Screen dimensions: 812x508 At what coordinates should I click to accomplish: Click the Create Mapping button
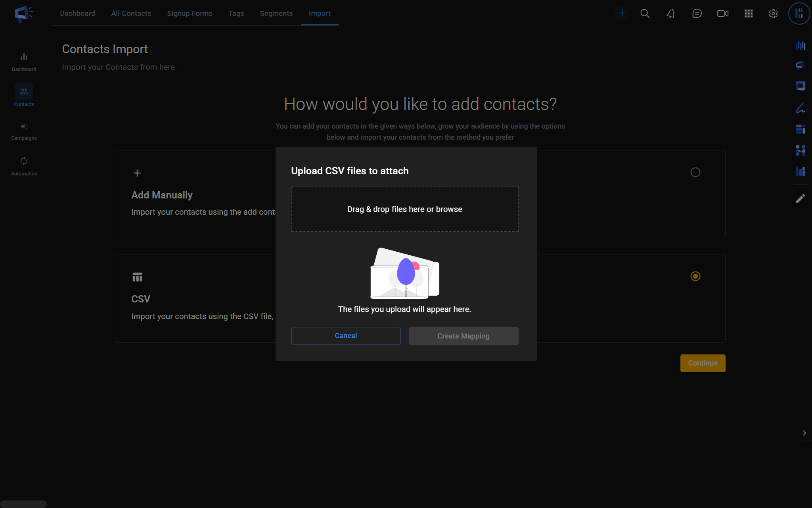[463, 336]
